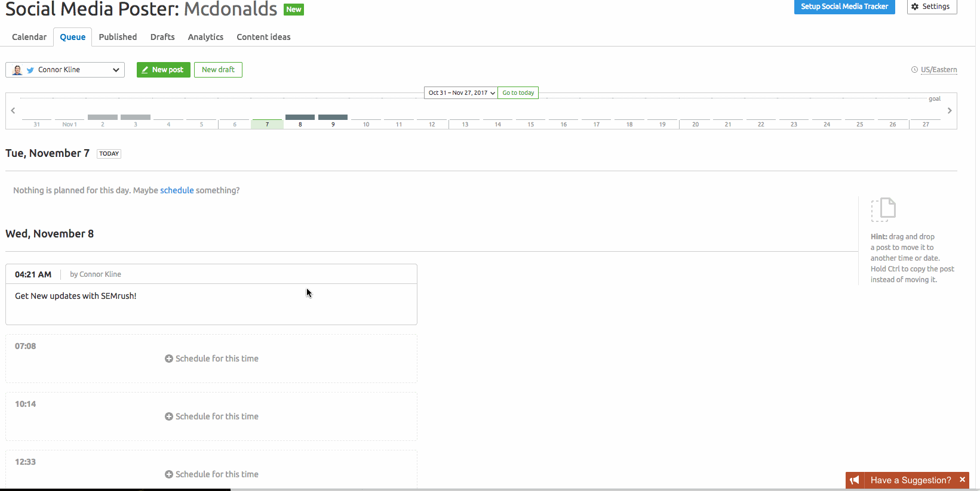Click the goal label on timeline
Viewport: 980px width, 491px height.
coord(935,99)
